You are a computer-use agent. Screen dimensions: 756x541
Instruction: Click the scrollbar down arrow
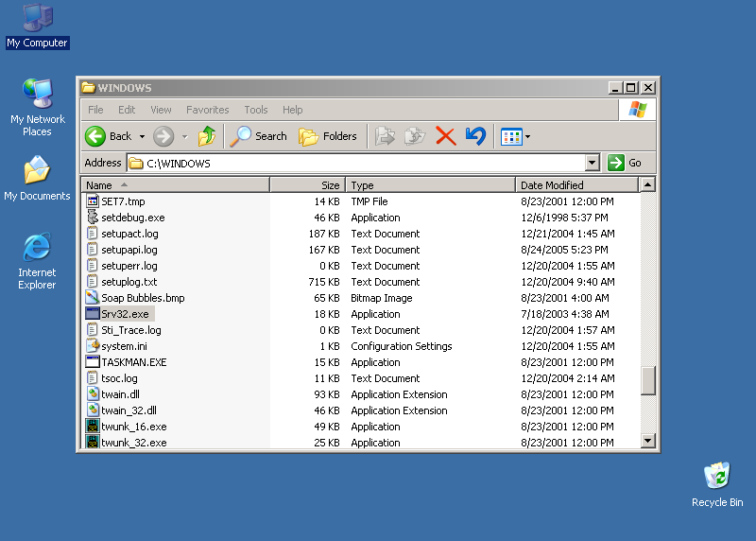pyautogui.click(x=647, y=440)
